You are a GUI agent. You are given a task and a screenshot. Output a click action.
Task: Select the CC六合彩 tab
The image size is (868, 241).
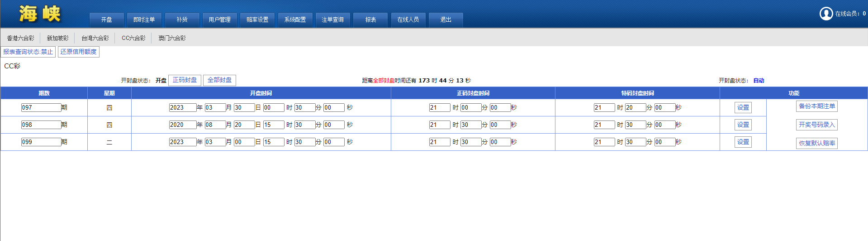pyautogui.click(x=133, y=38)
